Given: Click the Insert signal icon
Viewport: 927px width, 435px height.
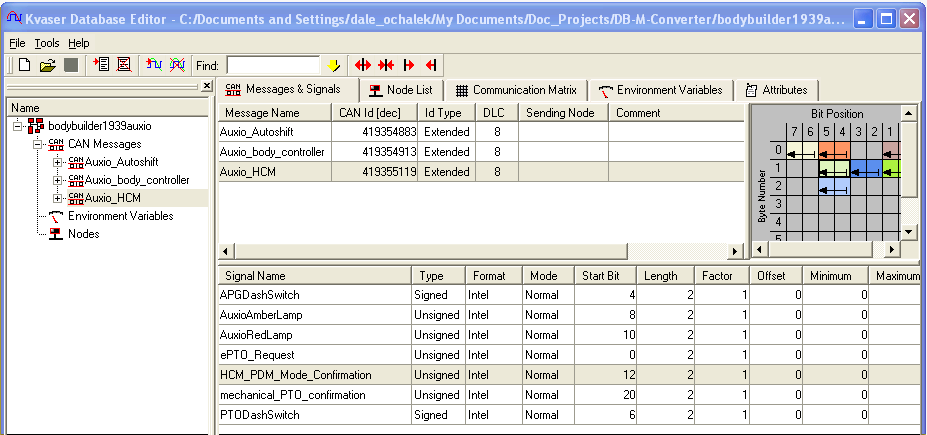Looking at the screenshot, I should (x=154, y=65).
